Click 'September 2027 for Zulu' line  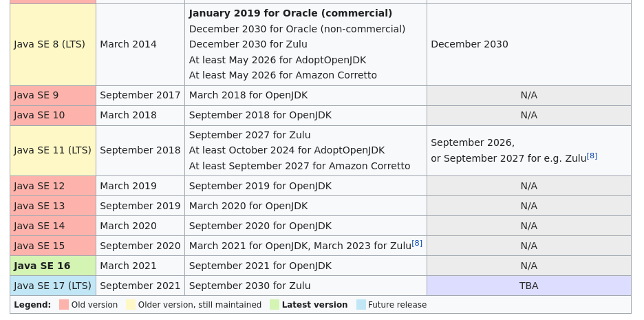[x=250, y=135]
